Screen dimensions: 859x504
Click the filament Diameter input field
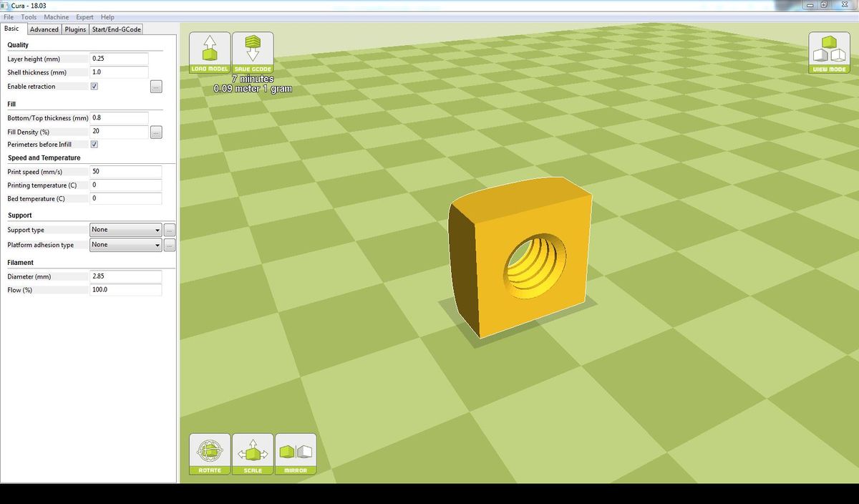[125, 276]
